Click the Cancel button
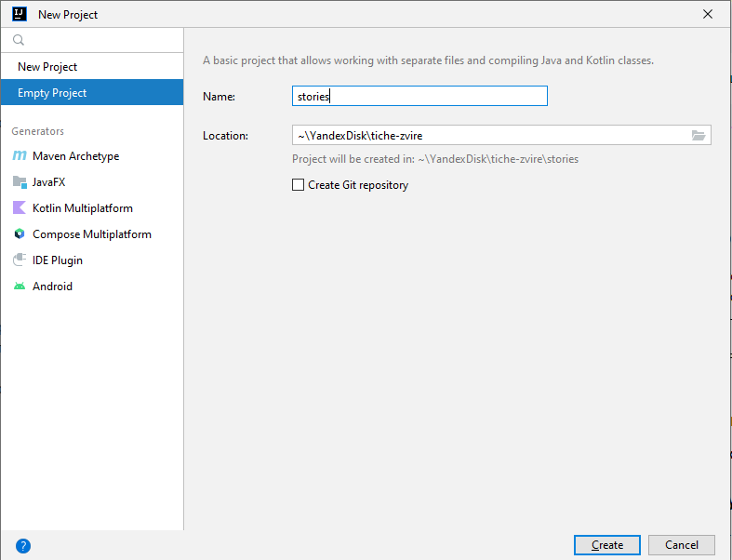The image size is (732, 560). pyautogui.click(x=682, y=545)
